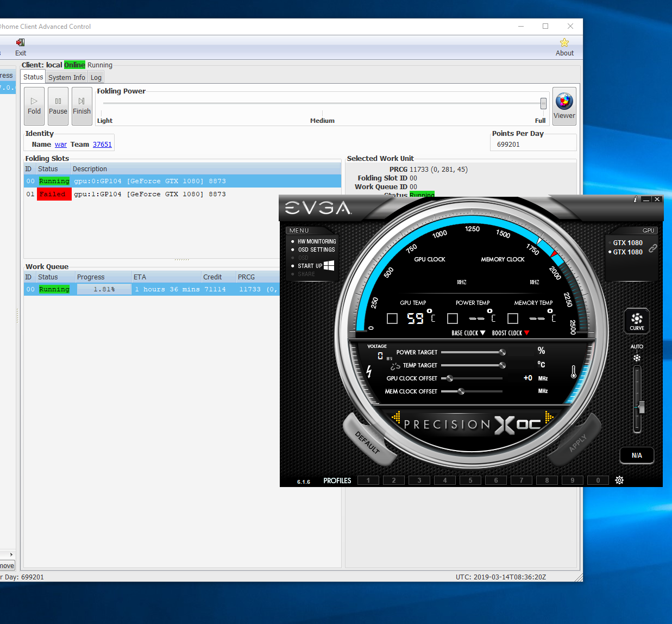This screenshot has height=624, width=672.
Task: Click the team 37651 link
Action: pos(102,145)
